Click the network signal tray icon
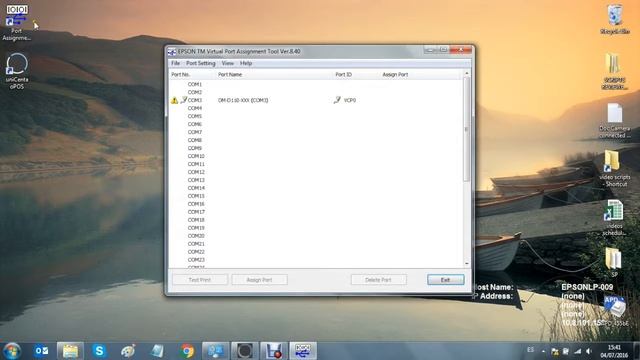Viewport: 640px width, 360px height. point(578,351)
